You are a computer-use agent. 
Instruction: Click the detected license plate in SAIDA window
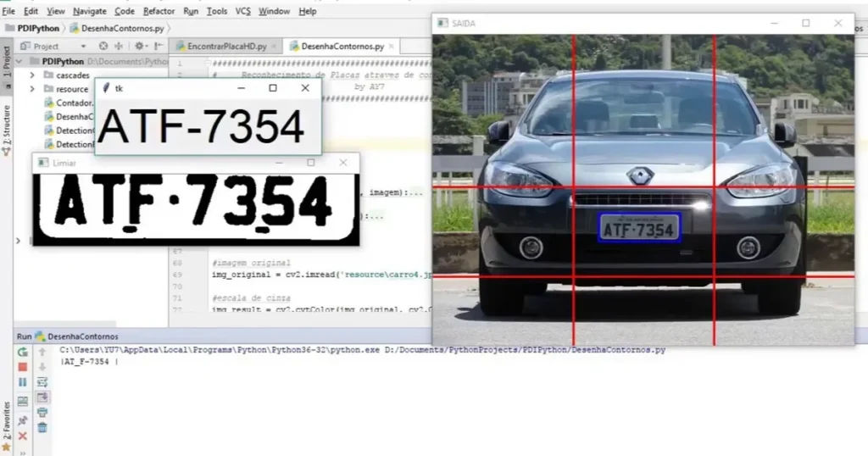pyautogui.click(x=639, y=228)
